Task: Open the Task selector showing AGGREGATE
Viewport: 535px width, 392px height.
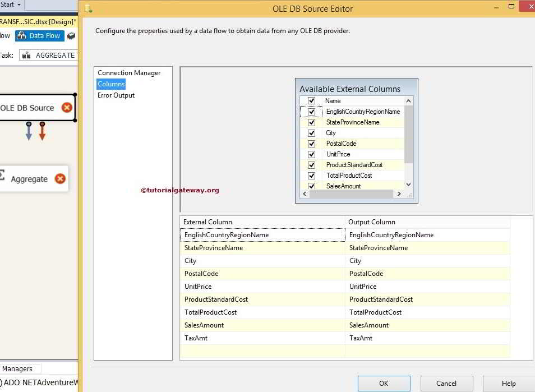Action: pyautogui.click(x=54, y=55)
